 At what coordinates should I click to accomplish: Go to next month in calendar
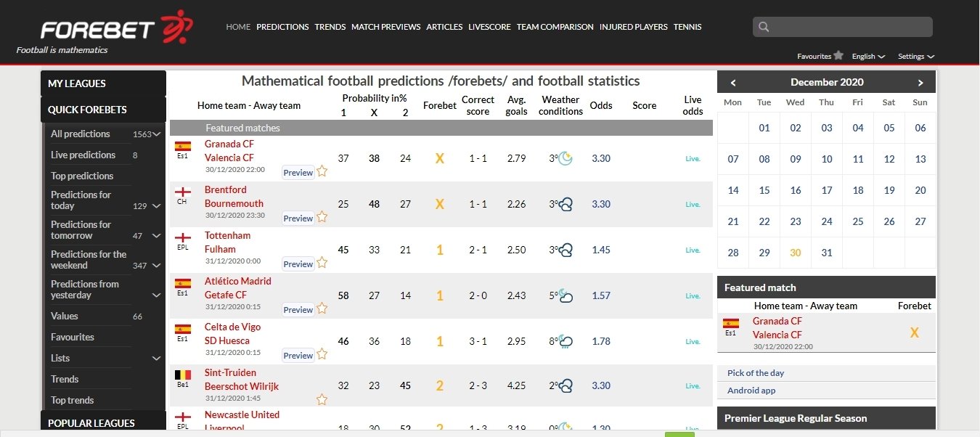pyautogui.click(x=920, y=83)
